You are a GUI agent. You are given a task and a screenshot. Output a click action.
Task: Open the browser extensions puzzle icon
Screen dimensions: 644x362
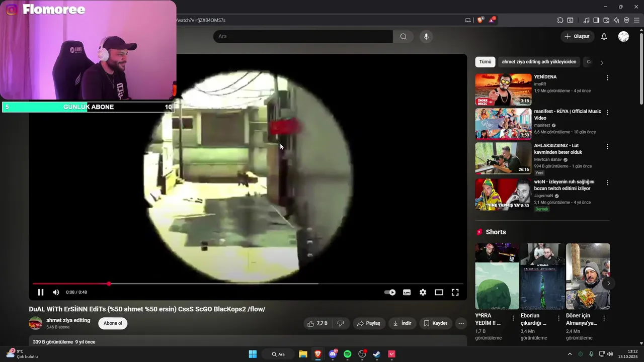click(560, 20)
